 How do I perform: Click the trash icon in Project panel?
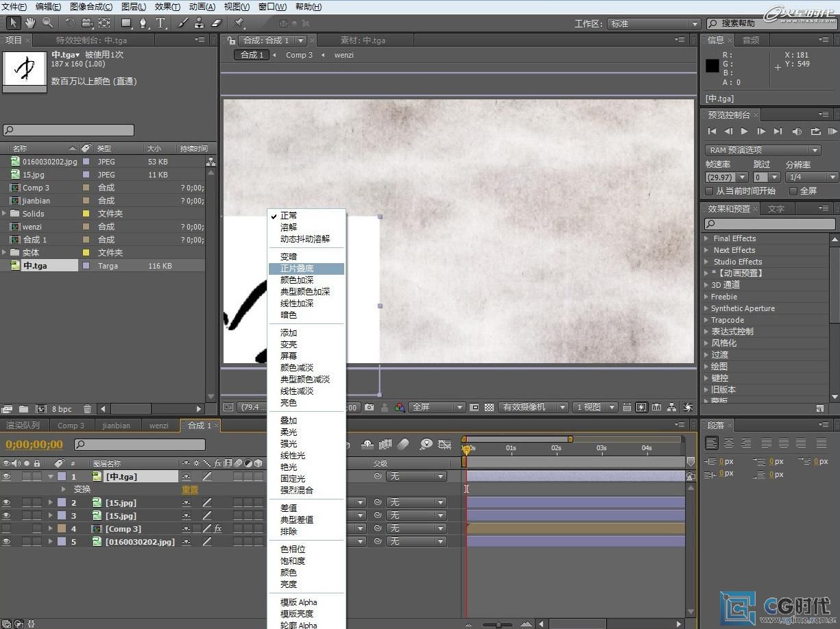click(x=87, y=409)
